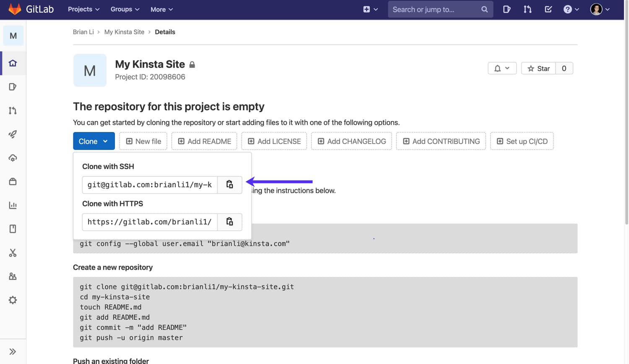Navigate to Brian Li in the breadcrumb
The width and height of the screenshot is (629, 364).
(83, 31)
